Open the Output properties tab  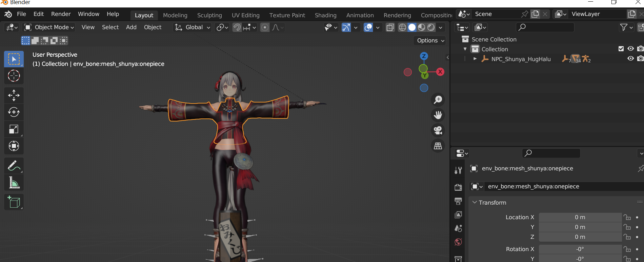coord(458,201)
